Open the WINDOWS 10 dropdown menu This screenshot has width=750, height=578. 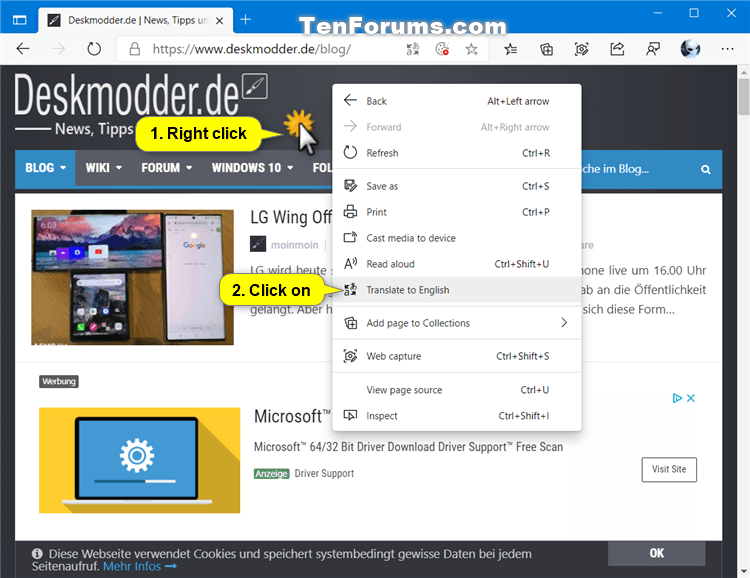click(x=252, y=168)
